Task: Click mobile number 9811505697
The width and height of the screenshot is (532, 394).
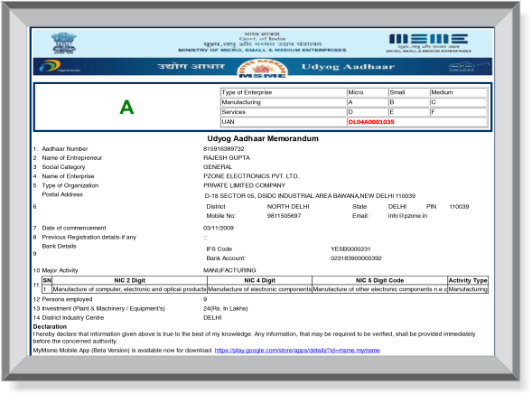Action: click(x=284, y=215)
